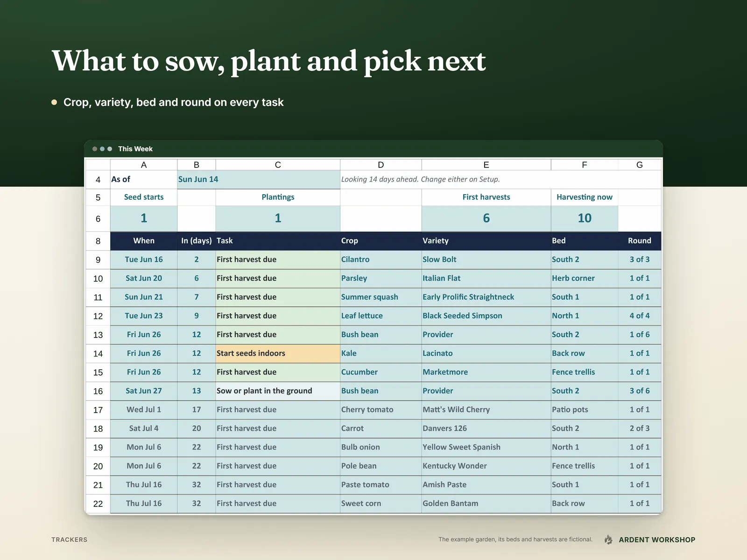This screenshot has height=560, width=747.
Task: Click the 'Seed starts' heading cell
Action: pyautogui.click(x=144, y=197)
